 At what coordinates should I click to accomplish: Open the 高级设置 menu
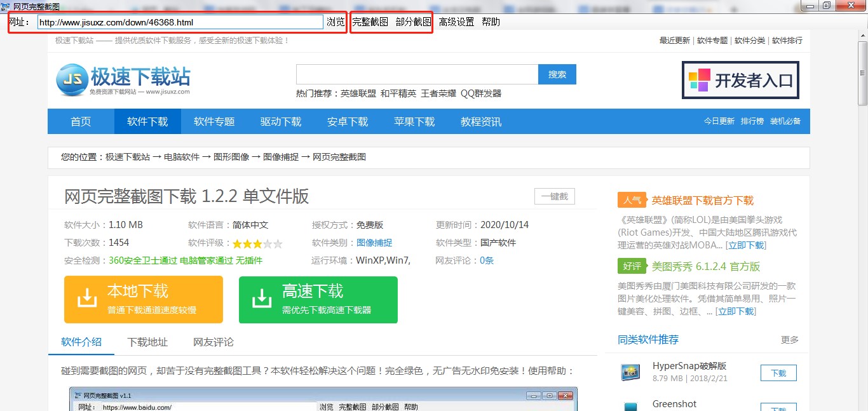click(456, 22)
